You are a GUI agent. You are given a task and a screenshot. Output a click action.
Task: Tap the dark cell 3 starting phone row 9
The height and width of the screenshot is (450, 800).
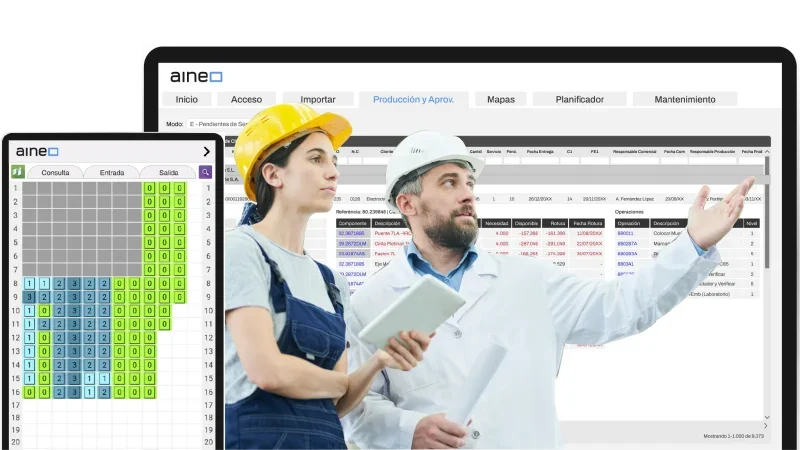click(x=29, y=297)
